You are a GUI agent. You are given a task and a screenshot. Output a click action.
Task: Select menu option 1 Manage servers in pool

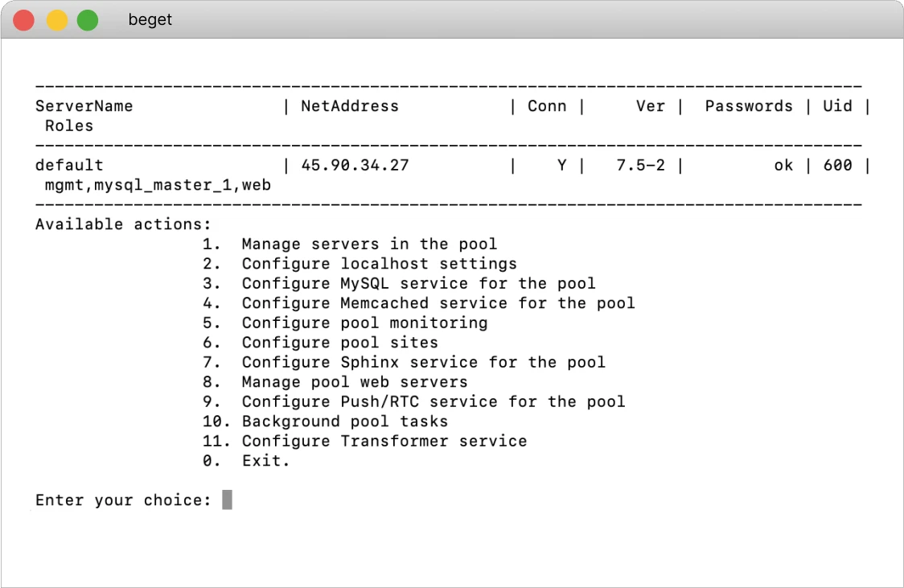click(370, 244)
